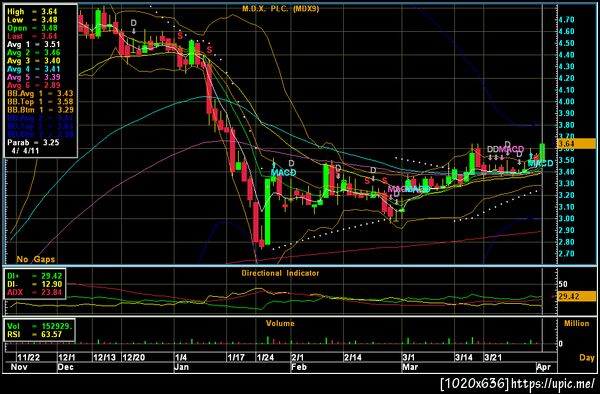This screenshot has width=600, height=394.
Task: Click the 2.70 price axis label
Action: click(x=566, y=254)
